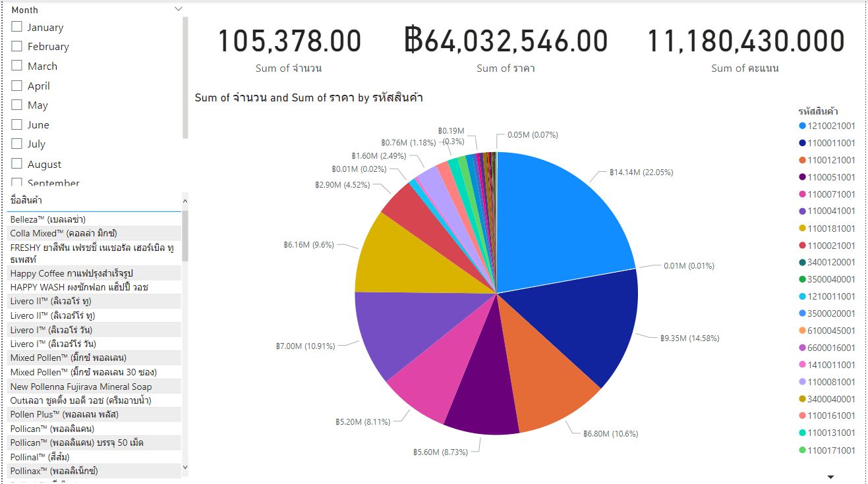Collapse the ชื่อสินค้า slicer panel

[x=185, y=201]
